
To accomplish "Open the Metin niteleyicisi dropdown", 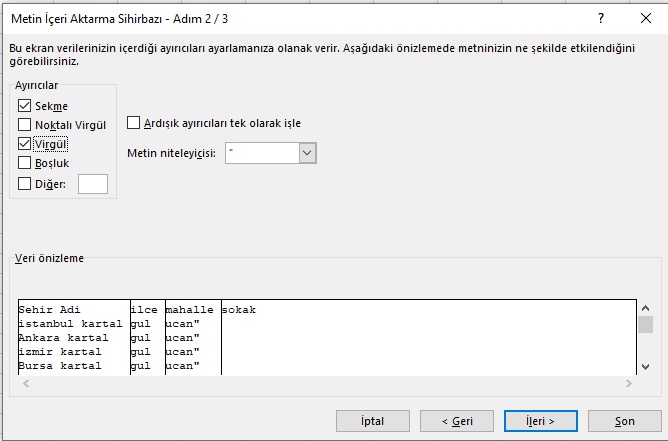I will pyautogui.click(x=308, y=153).
